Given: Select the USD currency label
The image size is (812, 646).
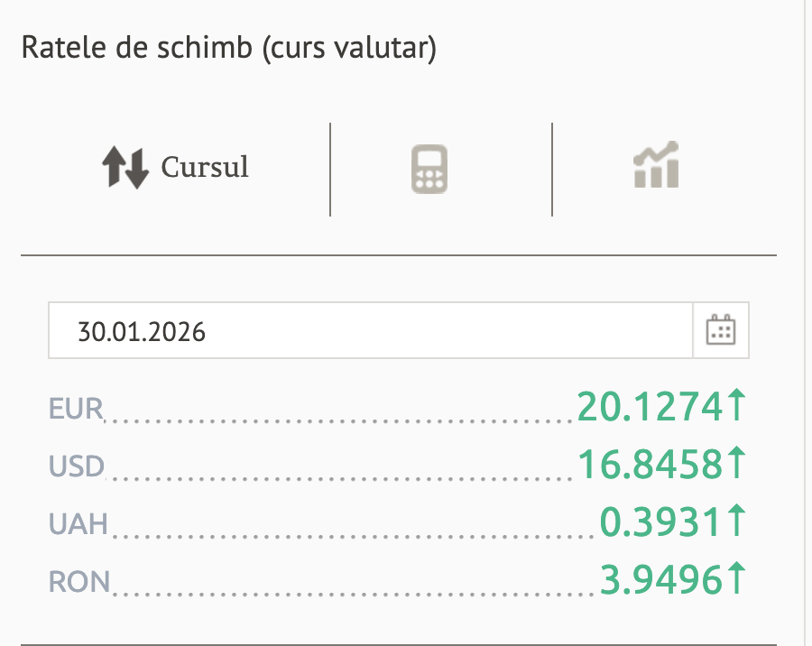Looking at the screenshot, I should (77, 466).
